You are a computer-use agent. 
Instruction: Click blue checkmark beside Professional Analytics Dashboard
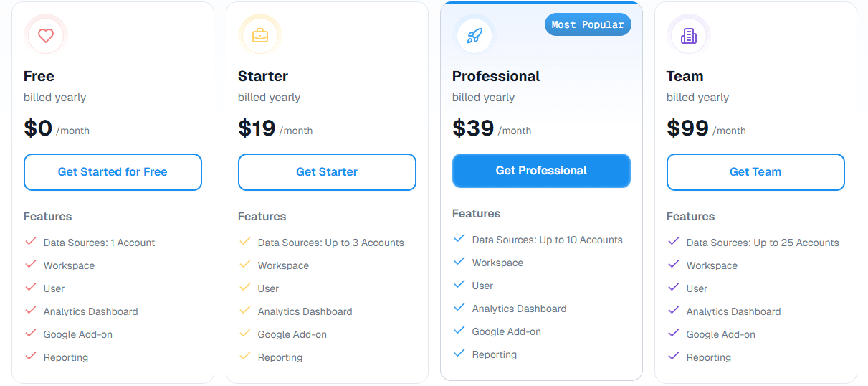click(x=459, y=308)
